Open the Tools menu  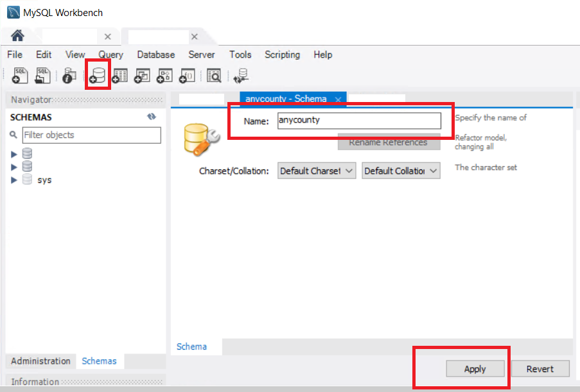pos(240,55)
